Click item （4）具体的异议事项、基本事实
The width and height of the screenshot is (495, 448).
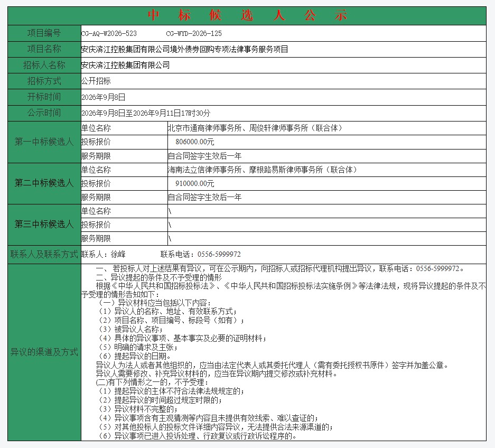(182, 339)
